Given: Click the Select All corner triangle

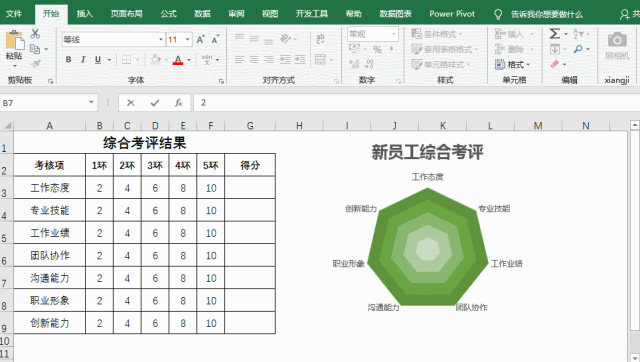Looking at the screenshot, I should (x=7, y=125).
